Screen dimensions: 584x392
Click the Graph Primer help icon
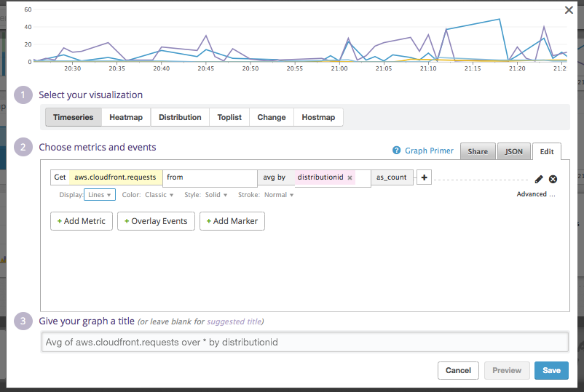click(397, 151)
